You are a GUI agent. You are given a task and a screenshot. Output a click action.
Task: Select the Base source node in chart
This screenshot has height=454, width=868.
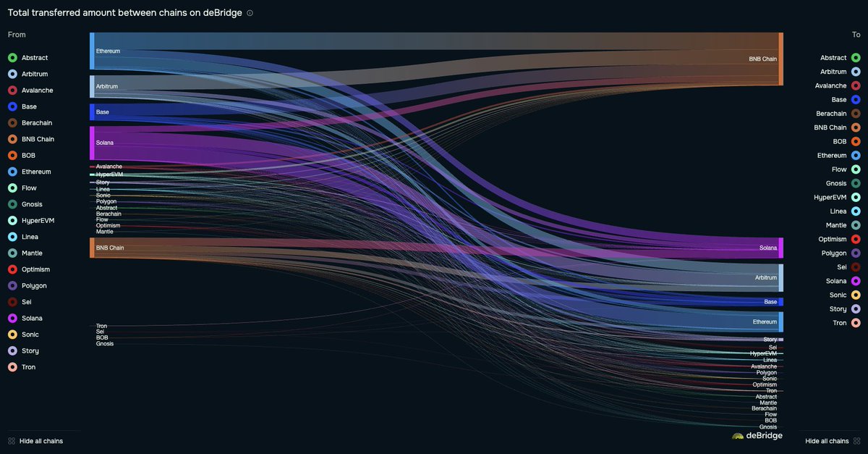tap(92, 112)
